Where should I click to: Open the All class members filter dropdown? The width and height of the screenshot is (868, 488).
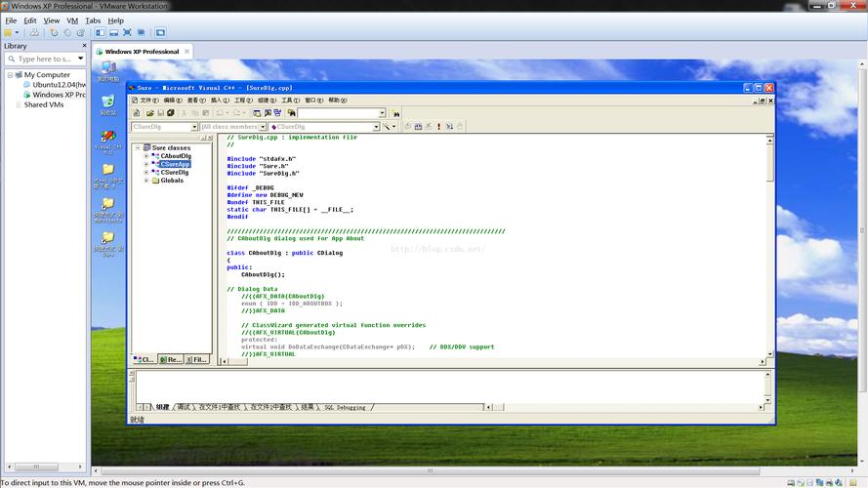coord(263,127)
